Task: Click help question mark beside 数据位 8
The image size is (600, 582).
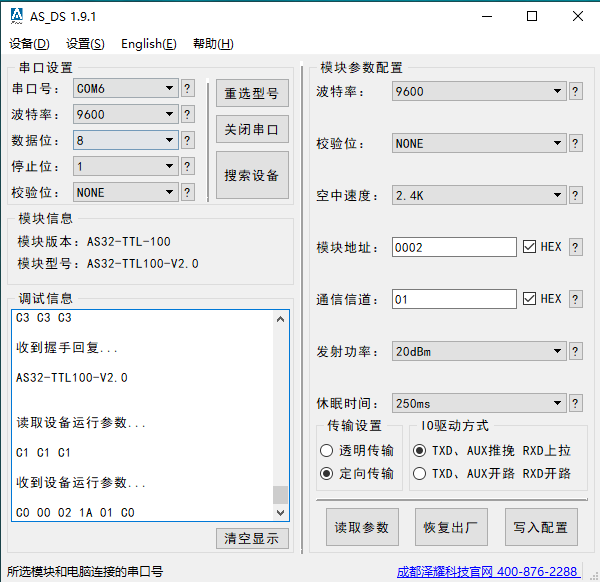Action: 188,140
